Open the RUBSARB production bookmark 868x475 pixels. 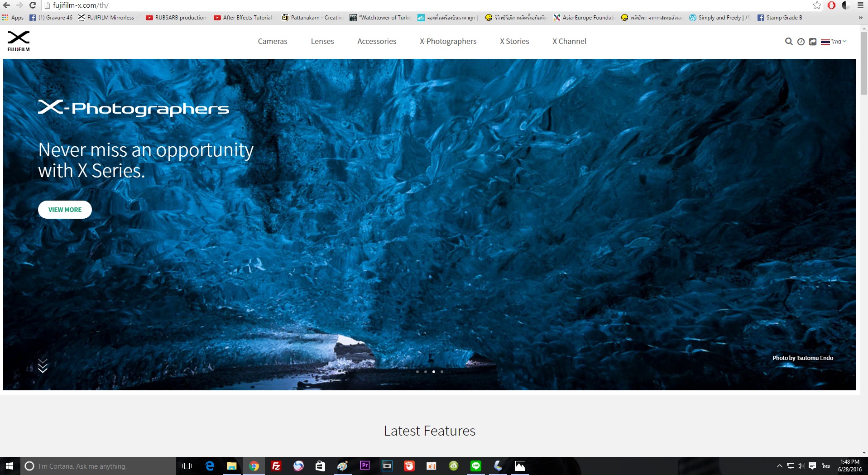coord(176,18)
